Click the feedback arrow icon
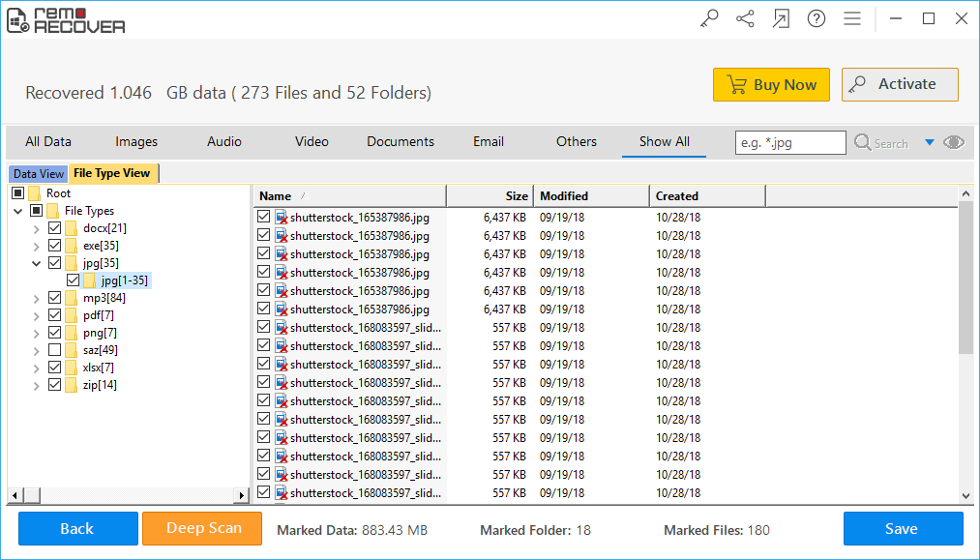 click(x=781, y=18)
